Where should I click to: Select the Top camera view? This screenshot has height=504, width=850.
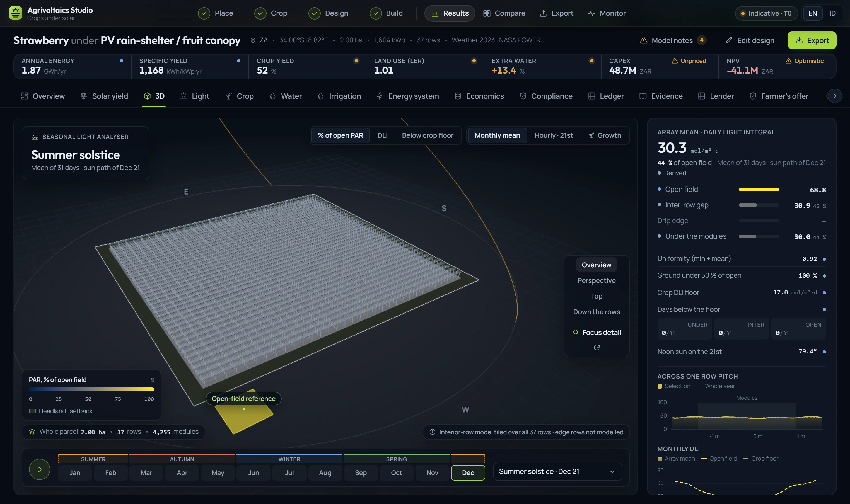597,296
